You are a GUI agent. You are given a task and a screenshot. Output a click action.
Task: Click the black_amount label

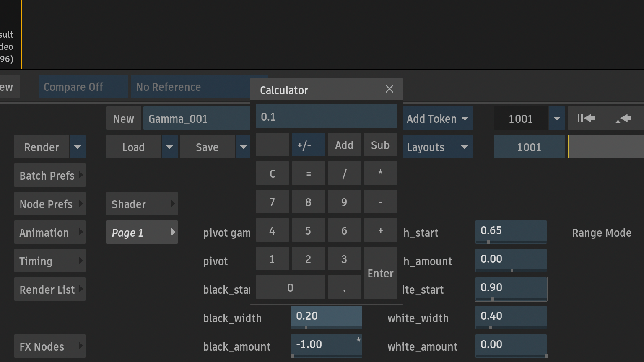(x=237, y=346)
